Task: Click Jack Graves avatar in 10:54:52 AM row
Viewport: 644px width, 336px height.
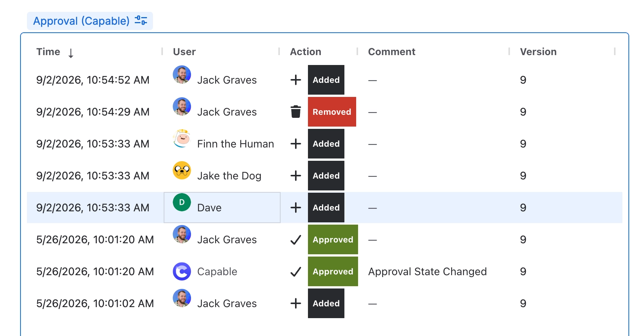Action: tap(182, 74)
